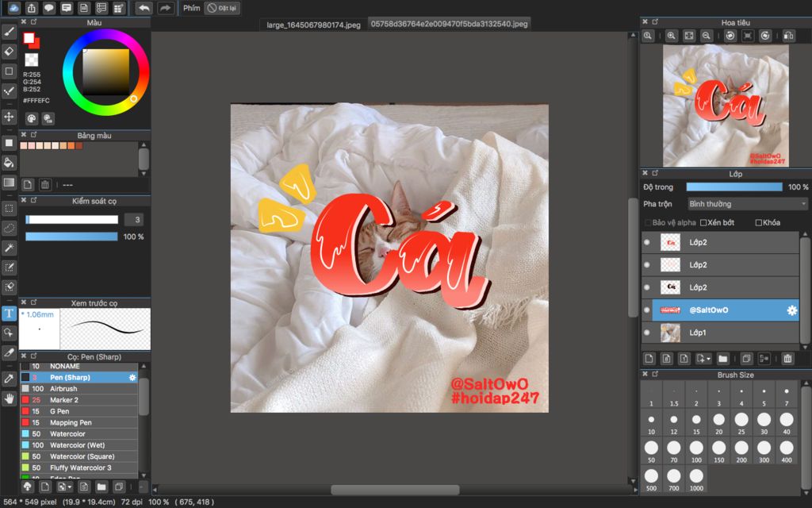Click cloud download brush icon below brush list
The image size is (812, 508).
point(28,487)
